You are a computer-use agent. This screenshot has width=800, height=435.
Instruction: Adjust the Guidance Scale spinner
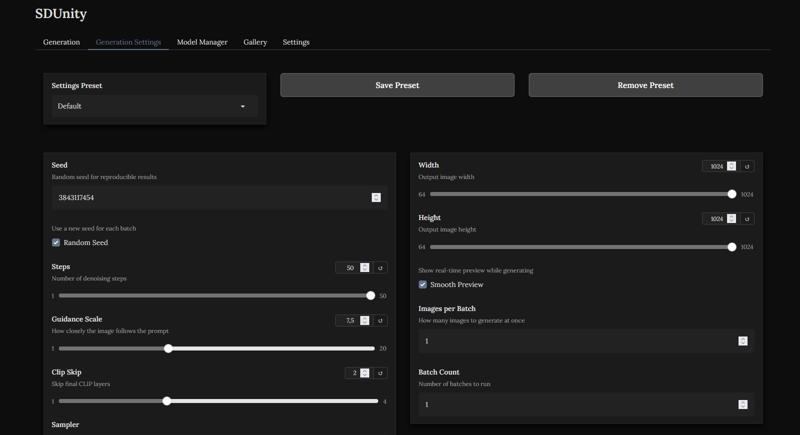point(365,320)
